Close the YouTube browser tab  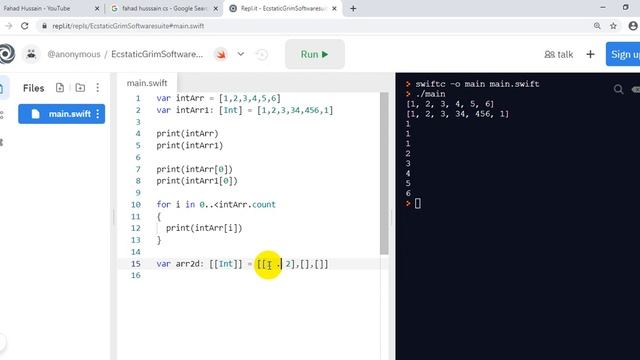click(x=97, y=8)
